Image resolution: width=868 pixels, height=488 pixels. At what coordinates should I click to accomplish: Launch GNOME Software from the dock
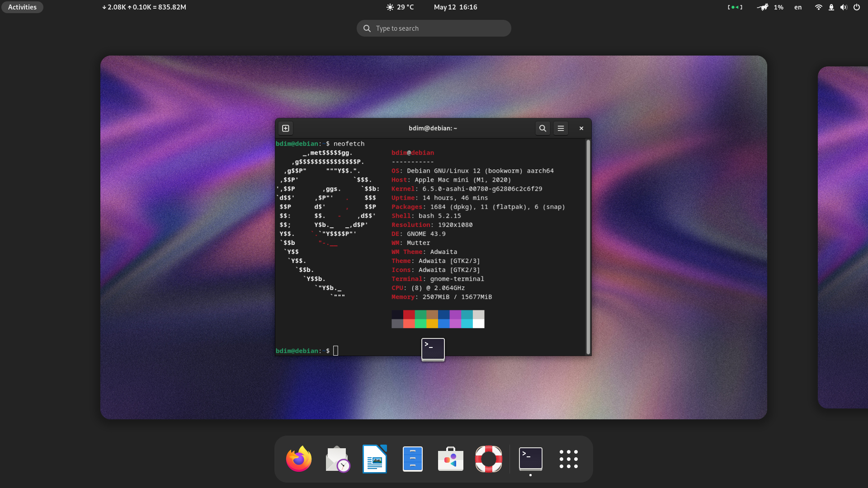[450, 459]
